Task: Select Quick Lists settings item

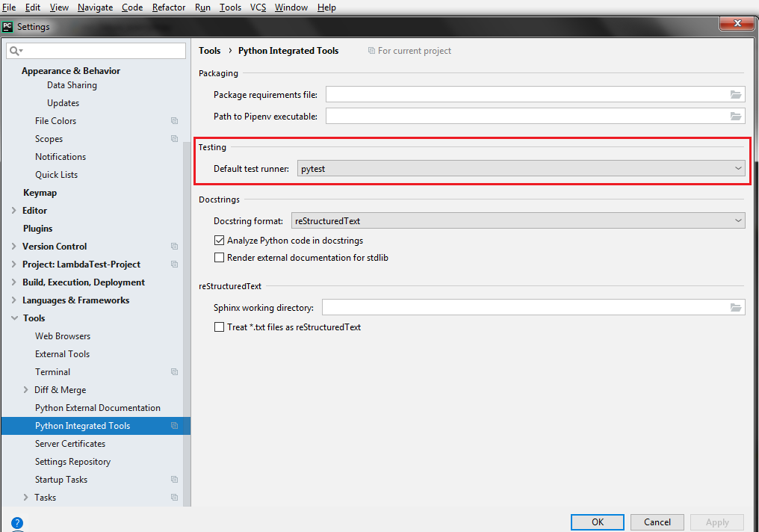Action: coord(56,175)
